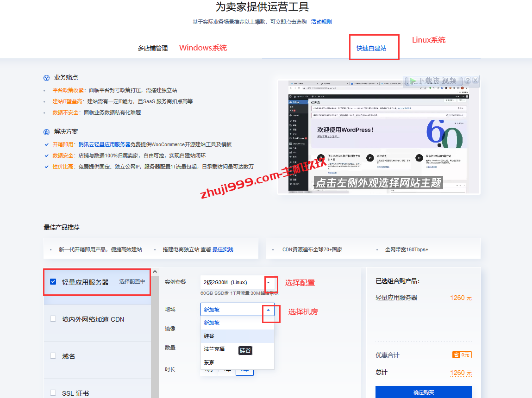Open the 腾讯云轻量应用服务器 link

[104, 144]
